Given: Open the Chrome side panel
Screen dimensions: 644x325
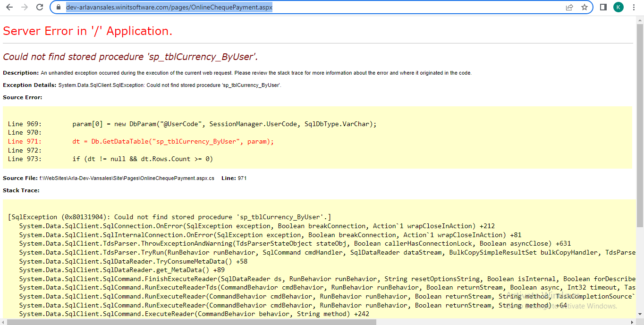Looking at the screenshot, I should [x=603, y=7].
